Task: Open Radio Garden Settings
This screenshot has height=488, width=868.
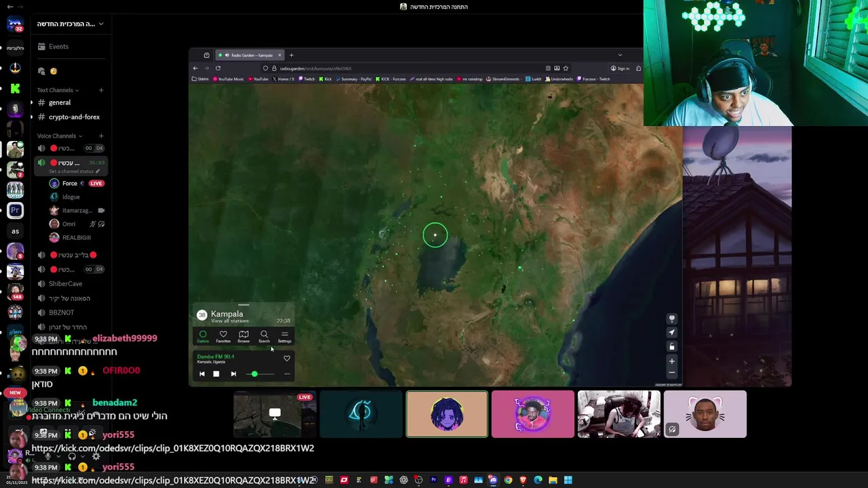Action: (285, 337)
